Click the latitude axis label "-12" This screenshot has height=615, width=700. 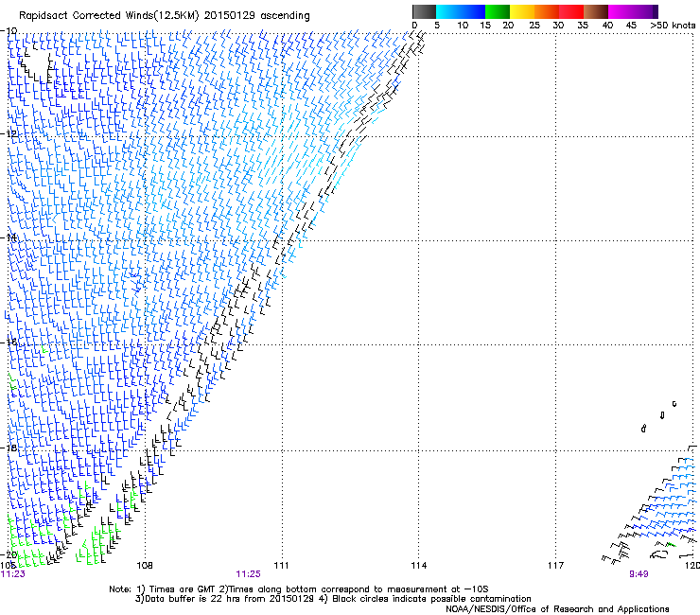pos(9,133)
